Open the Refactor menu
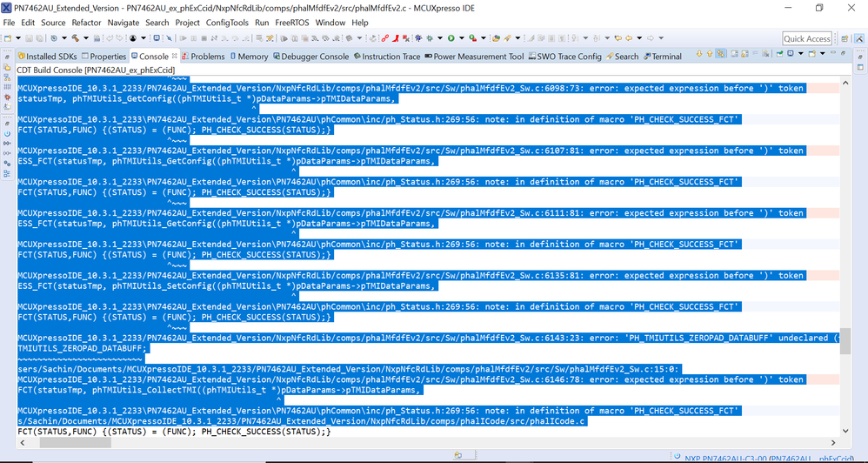 tap(86, 23)
